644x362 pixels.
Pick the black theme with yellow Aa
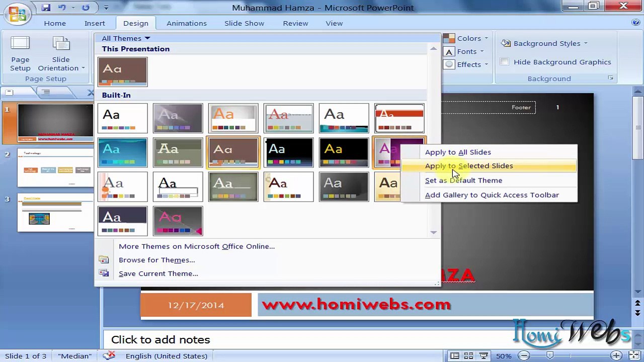(x=344, y=152)
